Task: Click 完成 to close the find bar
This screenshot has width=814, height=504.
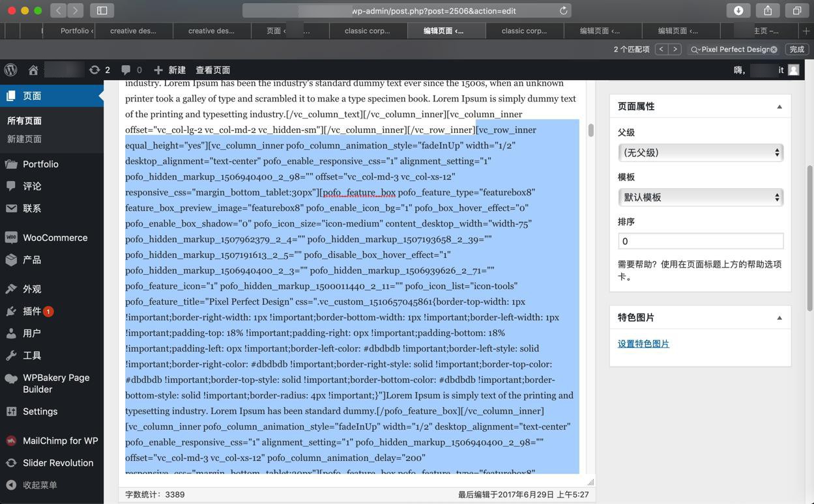Action: pyautogui.click(x=797, y=49)
